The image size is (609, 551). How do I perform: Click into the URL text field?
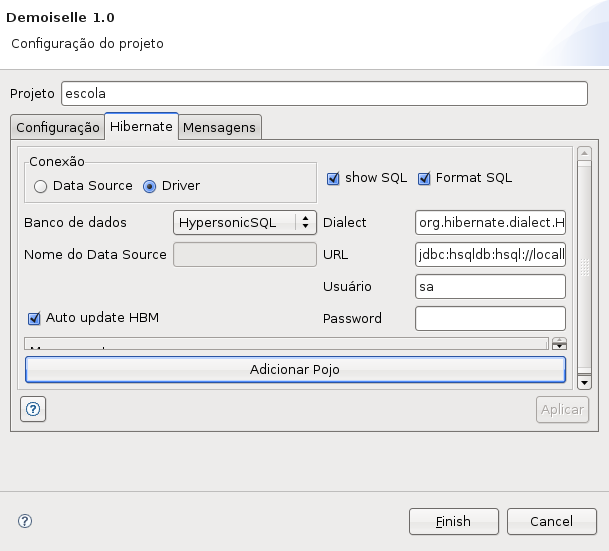[x=490, y=254]
